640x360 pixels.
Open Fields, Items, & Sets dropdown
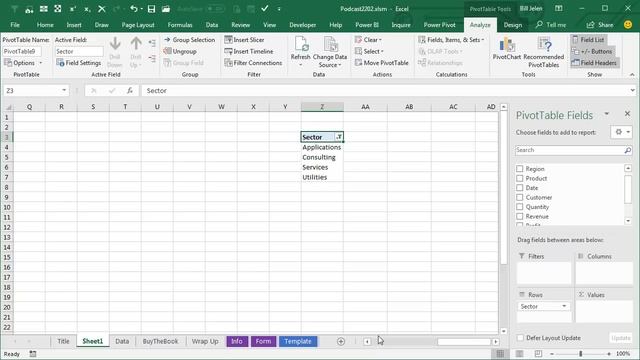click(x=482, y=40)
